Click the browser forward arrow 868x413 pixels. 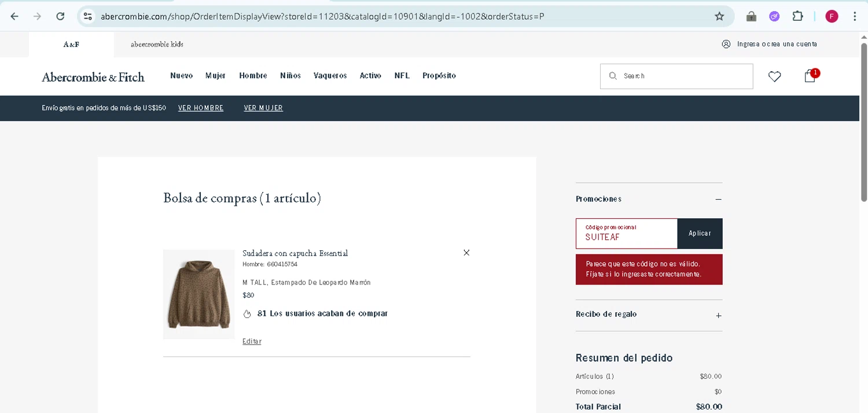[37, 16]
